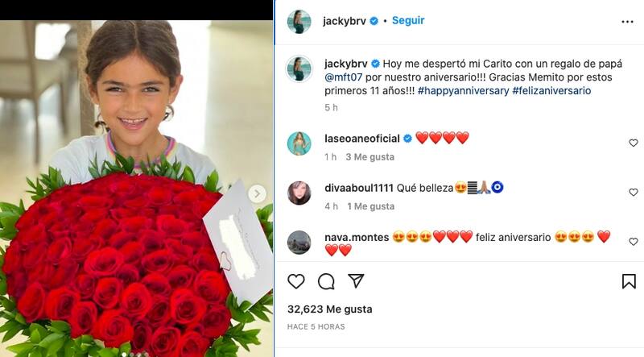Open the comment bubble icon
The height and width of the screenshot is (357, 644).
(326, 281)
